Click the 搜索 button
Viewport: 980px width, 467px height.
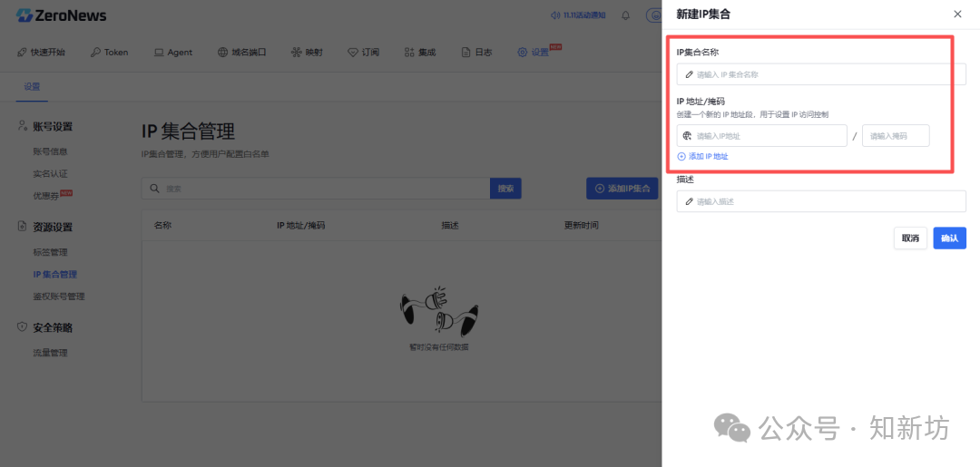tap(505, 189)
